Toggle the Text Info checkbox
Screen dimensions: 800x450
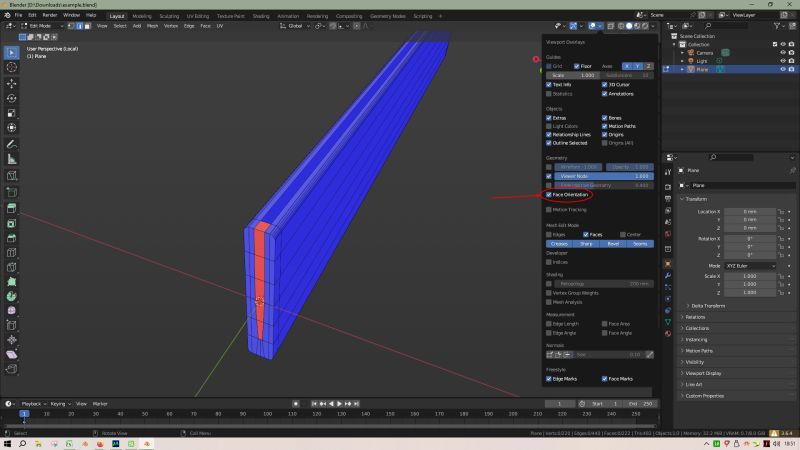pyautogui.click(x=549, y=85)
